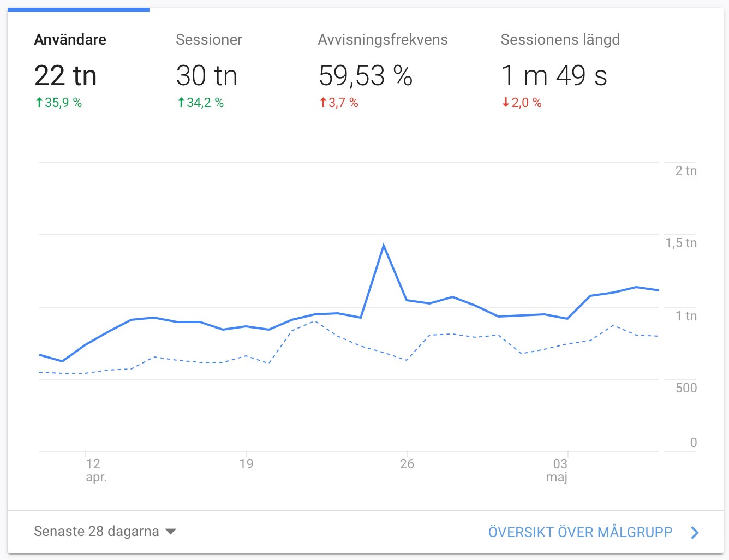The image size is (729, 560).
Task: Open the Senaste 28 dagarna date range dropdown
Action: pyautogui.click(x=97, y=532)
